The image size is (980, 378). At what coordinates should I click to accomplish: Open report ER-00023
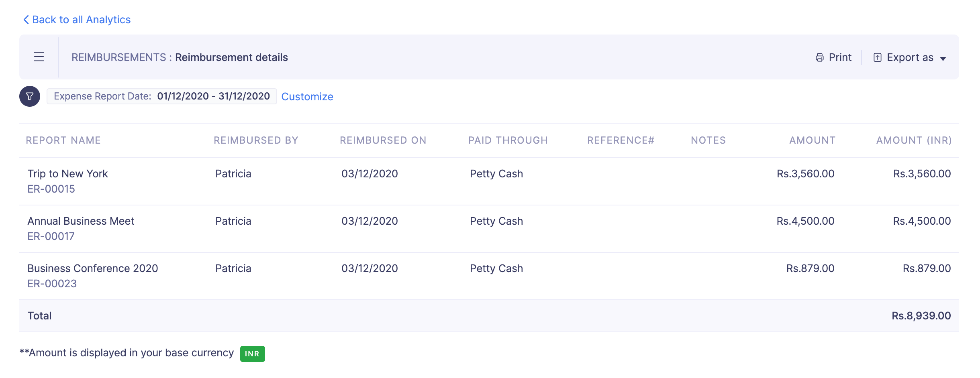pos(52,284)
